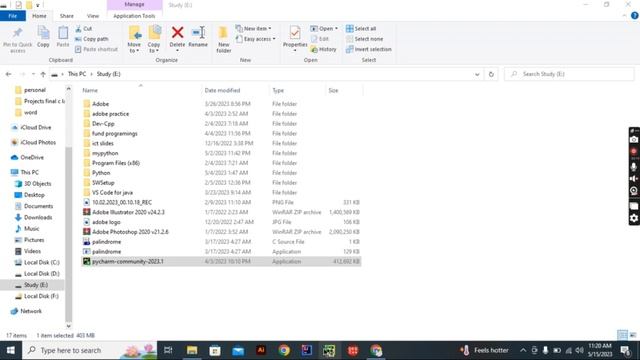
Task: Open Adobe Illustrator from the taskbar
Action: 261,350
